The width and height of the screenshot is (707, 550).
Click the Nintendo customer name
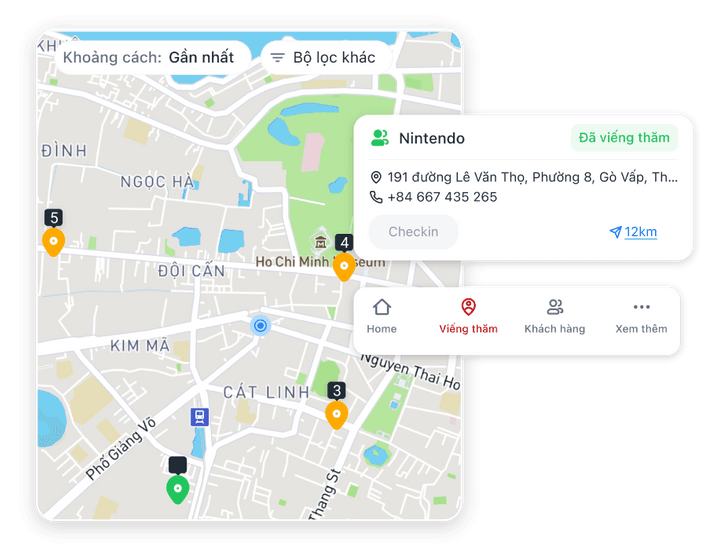pos(432,138)
